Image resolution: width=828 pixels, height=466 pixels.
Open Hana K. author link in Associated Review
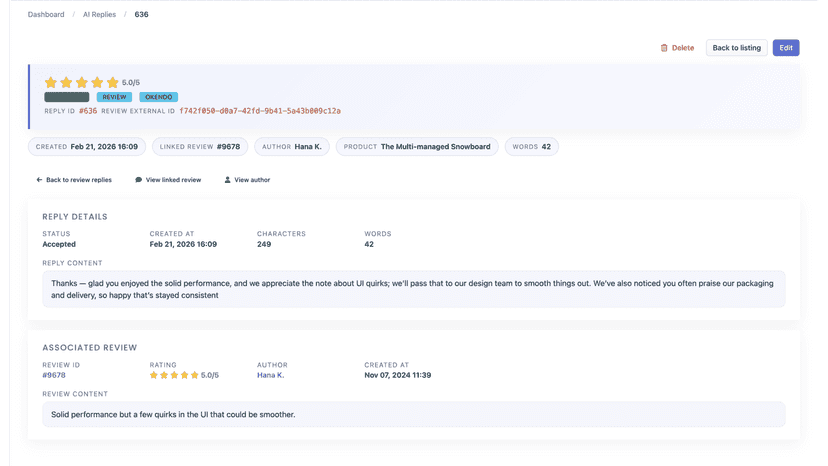tap(270, 376)
